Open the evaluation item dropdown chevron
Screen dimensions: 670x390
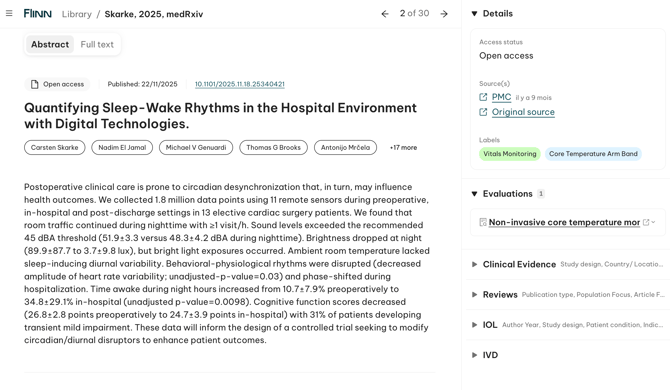[653, 222]
